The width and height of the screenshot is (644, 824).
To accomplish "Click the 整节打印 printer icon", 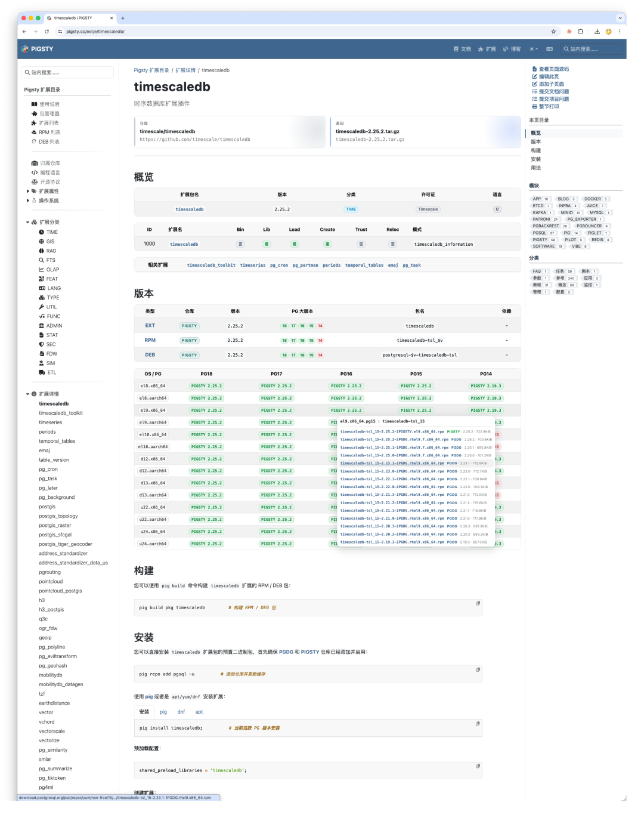I will (534, 107).
